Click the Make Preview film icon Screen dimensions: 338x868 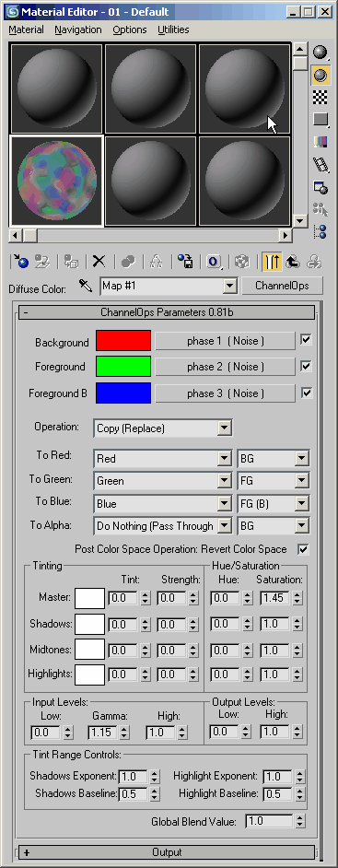click(x=320, y=164)
